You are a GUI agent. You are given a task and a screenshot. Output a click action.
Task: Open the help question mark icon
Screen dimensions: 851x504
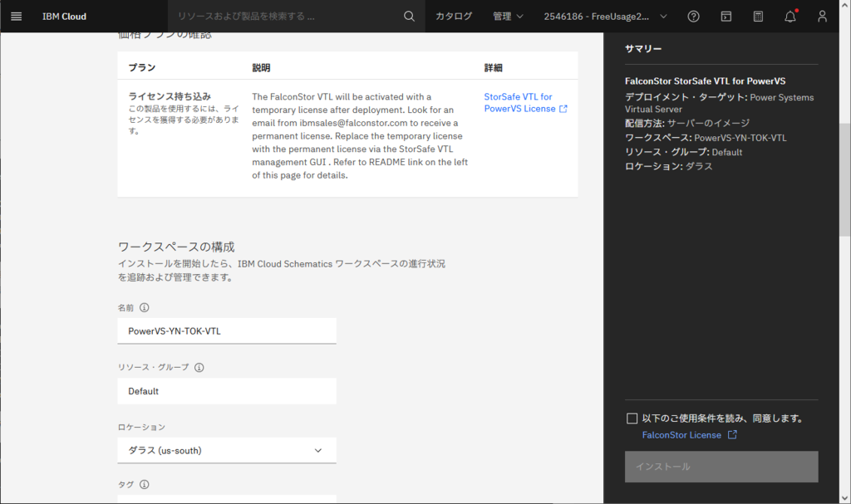693,17
